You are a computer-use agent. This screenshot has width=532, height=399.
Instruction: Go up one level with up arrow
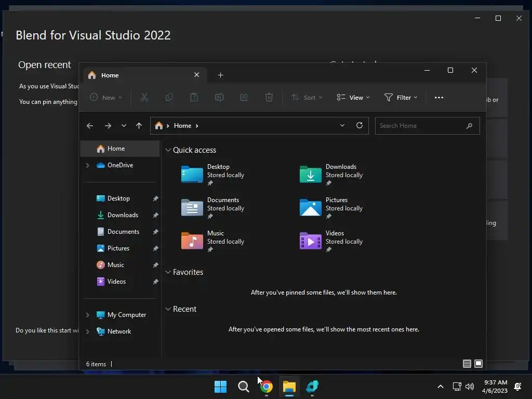[139, 126]
